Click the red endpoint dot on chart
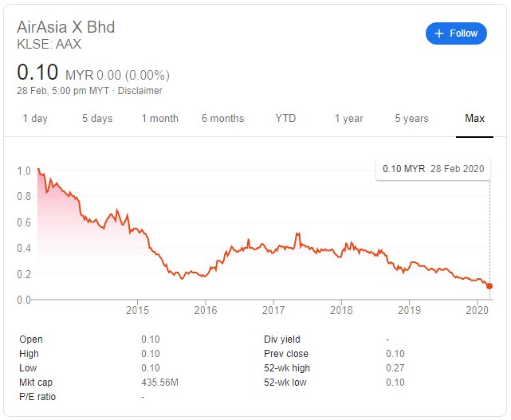The width and height of the screenshot is (511, 420). [x=489, y=286]
